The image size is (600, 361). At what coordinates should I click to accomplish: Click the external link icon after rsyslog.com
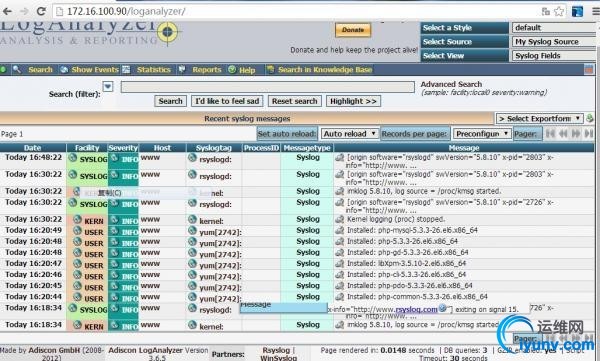(x=443, y=308)
